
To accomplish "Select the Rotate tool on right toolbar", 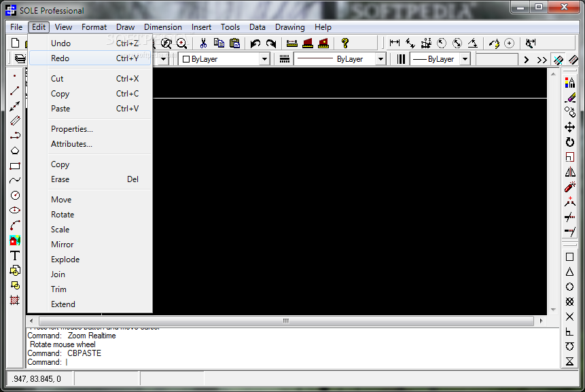I will pos(569,142).
